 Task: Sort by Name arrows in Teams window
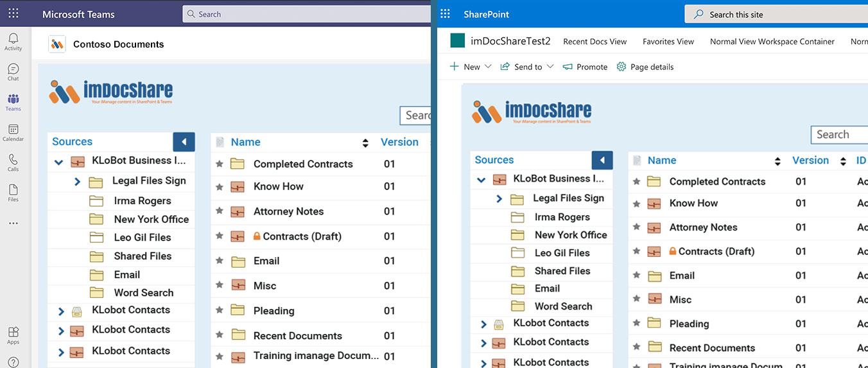pyautogui.click(x=365, y=143)
